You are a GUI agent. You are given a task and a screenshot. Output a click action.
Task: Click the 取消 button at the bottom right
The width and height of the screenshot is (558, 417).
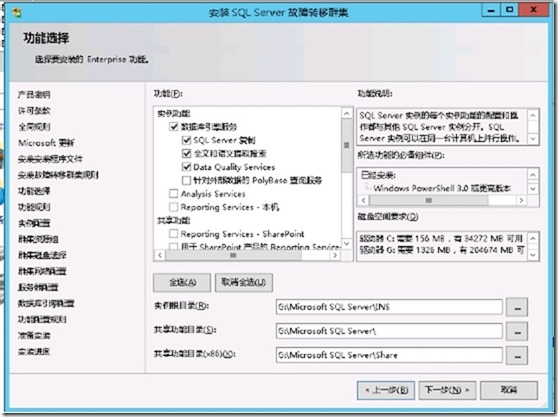pos(509,390)
